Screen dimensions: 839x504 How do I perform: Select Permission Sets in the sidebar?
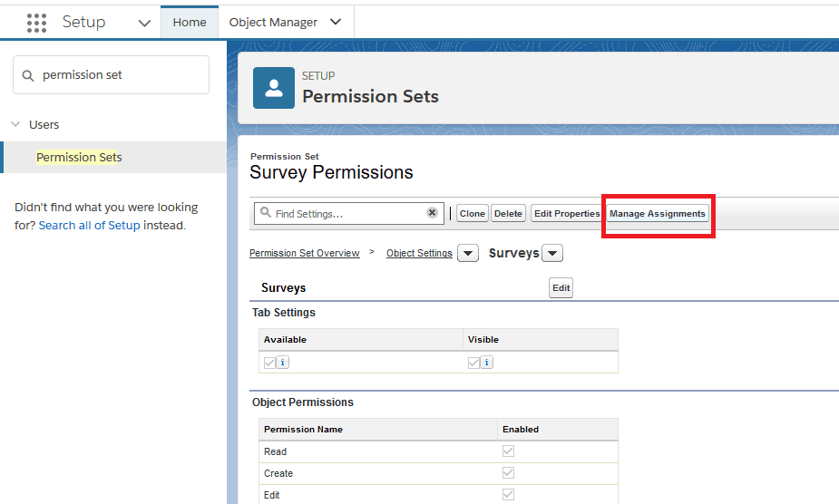[79, 158]
